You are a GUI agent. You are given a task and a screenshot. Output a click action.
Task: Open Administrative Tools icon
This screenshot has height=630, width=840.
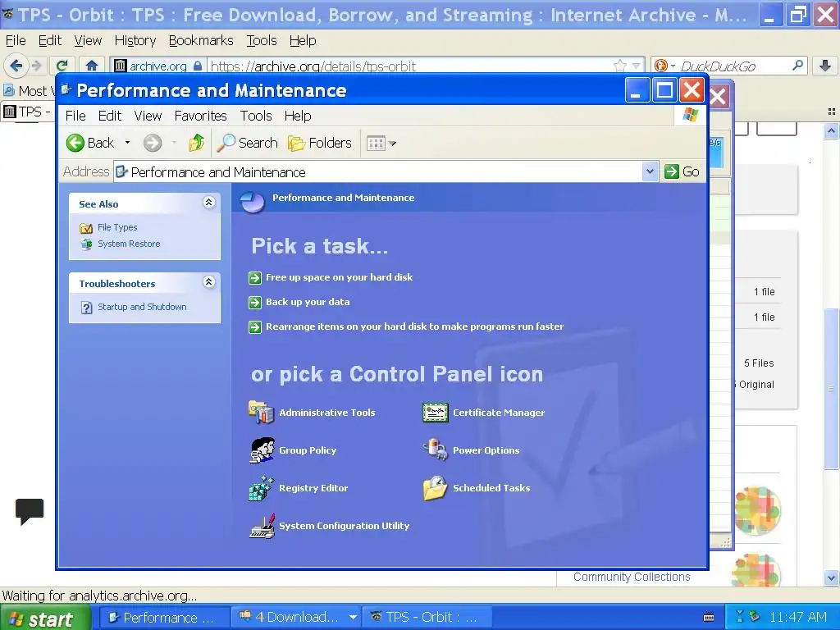261,413
